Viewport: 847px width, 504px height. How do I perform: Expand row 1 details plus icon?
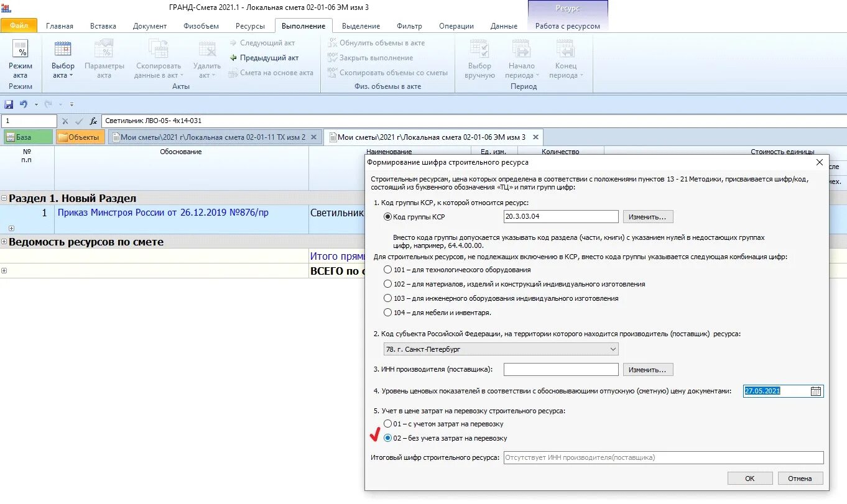[x=11, y=228]
